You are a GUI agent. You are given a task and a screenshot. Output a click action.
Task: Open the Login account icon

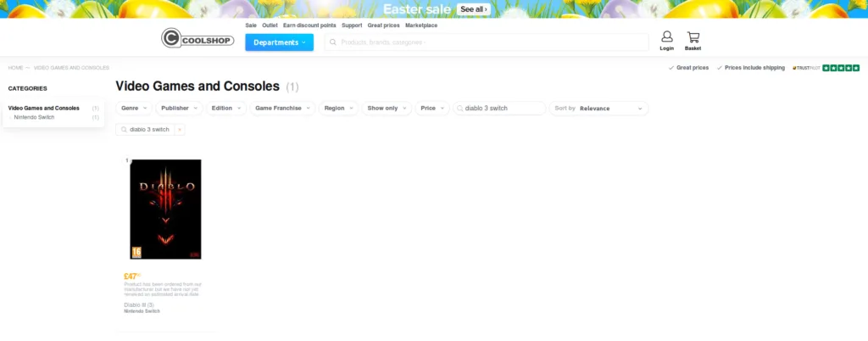tap(666, 41)
